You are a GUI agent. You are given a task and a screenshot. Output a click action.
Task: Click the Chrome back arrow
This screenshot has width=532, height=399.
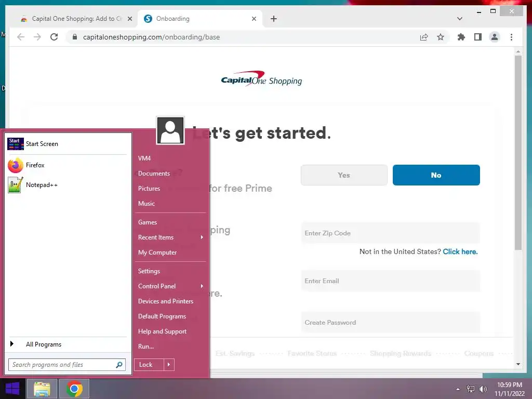point(21,37)
